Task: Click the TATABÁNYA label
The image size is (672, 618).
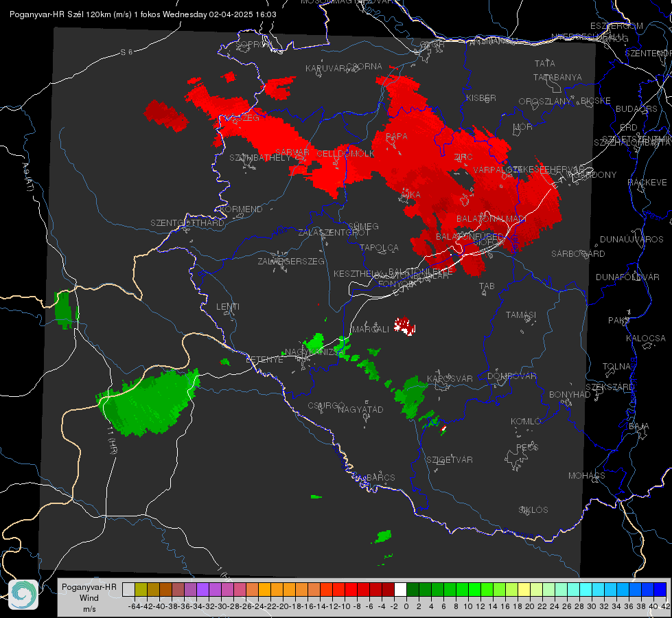Action: coord(557,77)
